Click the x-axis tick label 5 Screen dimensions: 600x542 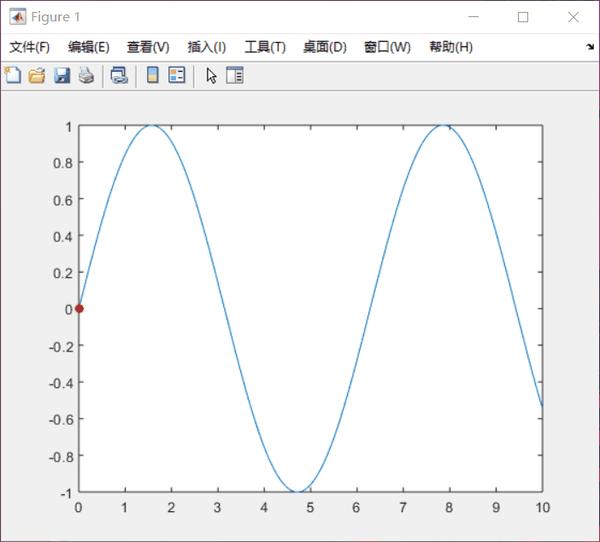click(310, 508)
